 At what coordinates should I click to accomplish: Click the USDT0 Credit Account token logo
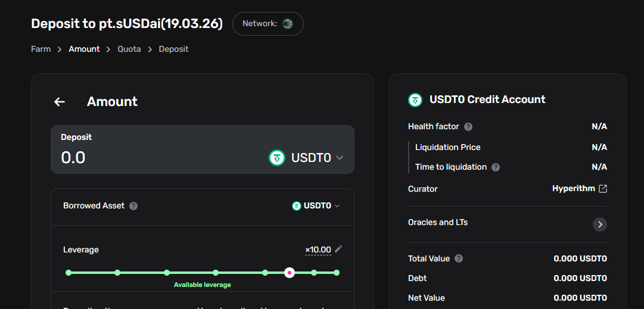(415, 99)
